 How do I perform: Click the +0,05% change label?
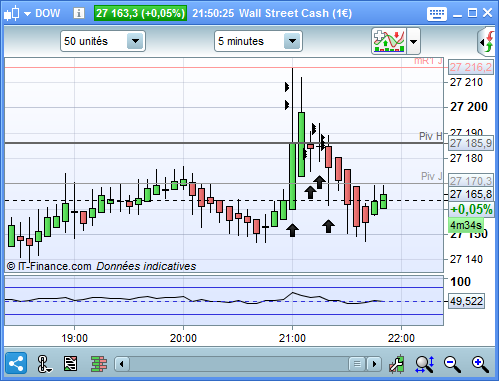(x=471, y=209)
